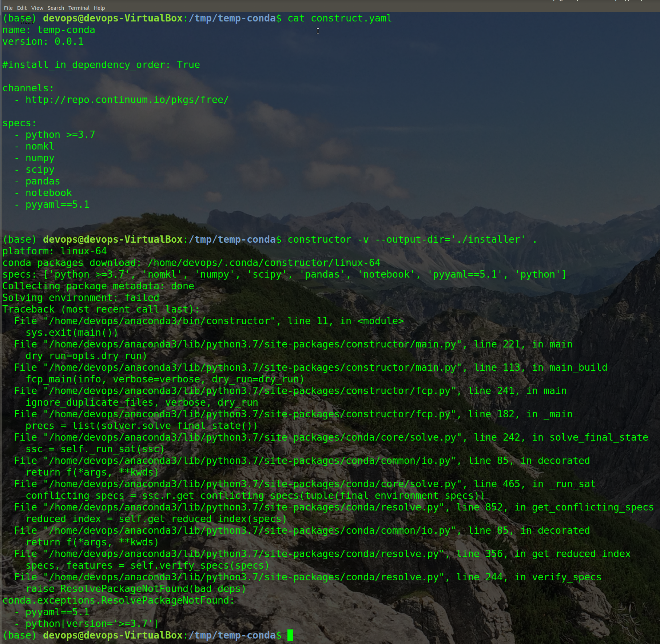Click the commented install_in_dependency_order line
660x644 pixels.
tap(100, 64)
